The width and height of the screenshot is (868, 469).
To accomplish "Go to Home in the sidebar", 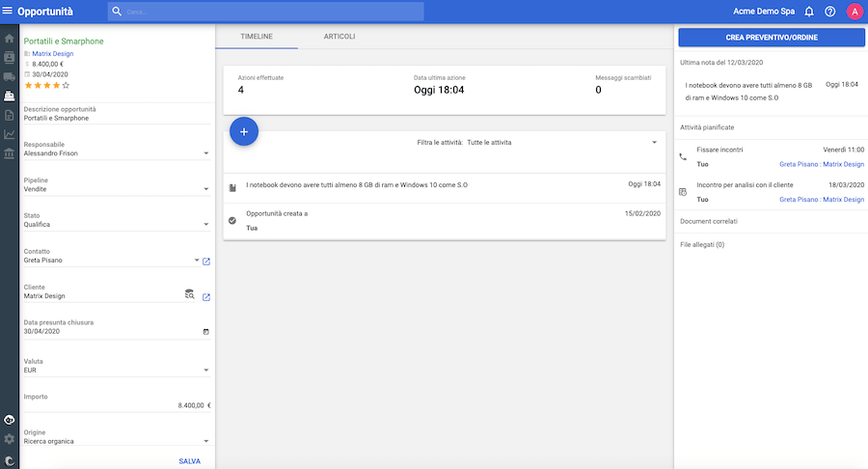I will (9, 39).
